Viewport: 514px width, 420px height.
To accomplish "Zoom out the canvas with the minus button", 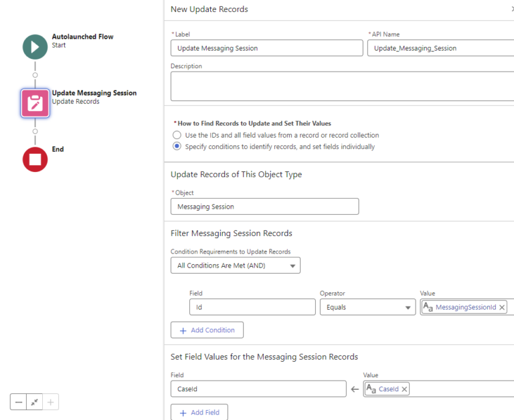I will 18,402.
